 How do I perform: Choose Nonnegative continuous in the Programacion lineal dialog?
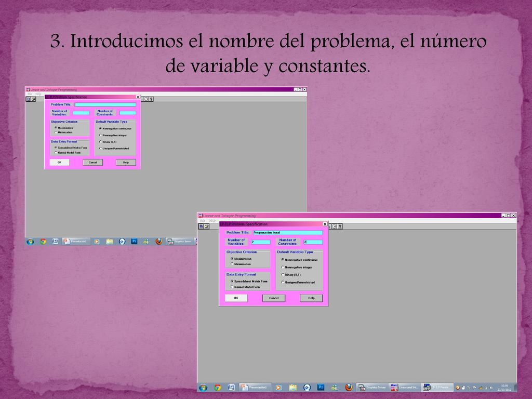299,260
